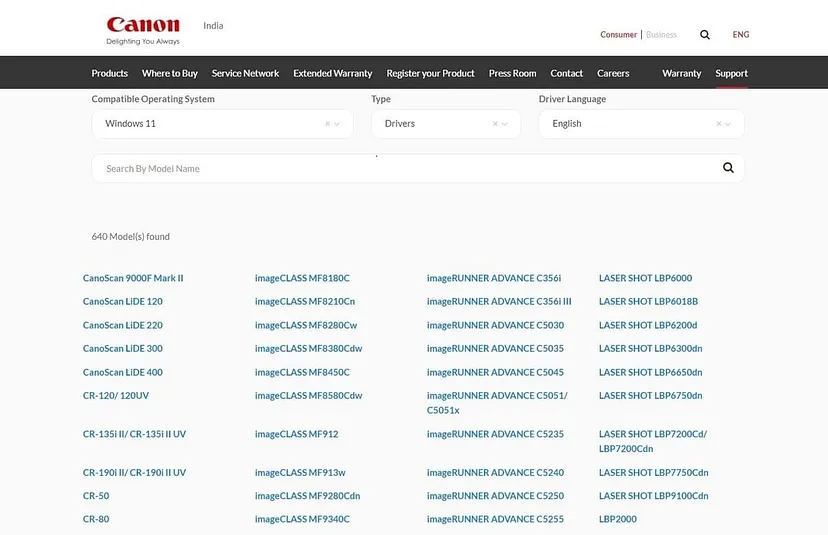Open the Careers menu item
This screenshot has height=535, width=828.
coord(613,73)
